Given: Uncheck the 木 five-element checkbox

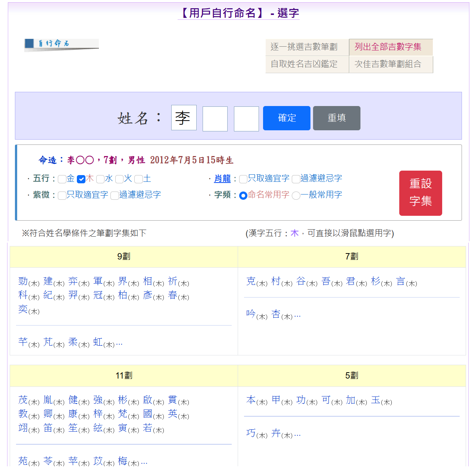Looking at the screenshot, I should click(x=81, y=179).
